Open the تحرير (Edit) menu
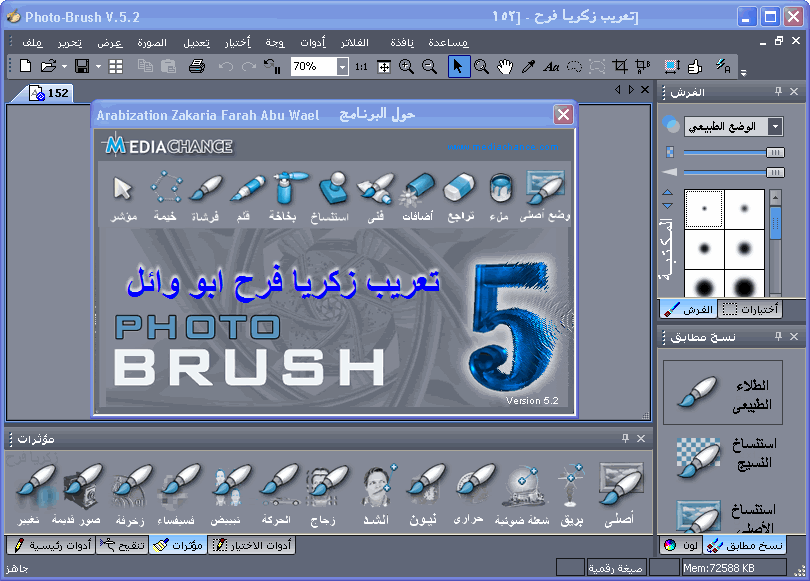The height and width of the screenshot is (581, 810). tap(70, 42)
